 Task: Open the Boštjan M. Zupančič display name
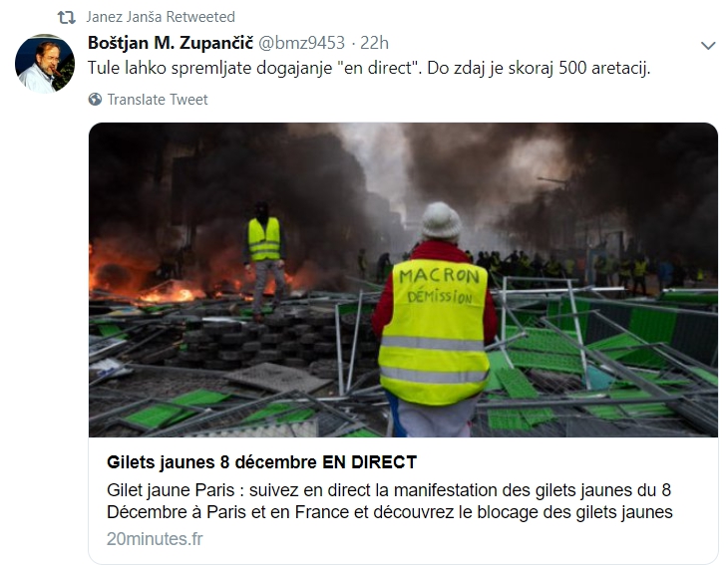(x=171, y=43)
